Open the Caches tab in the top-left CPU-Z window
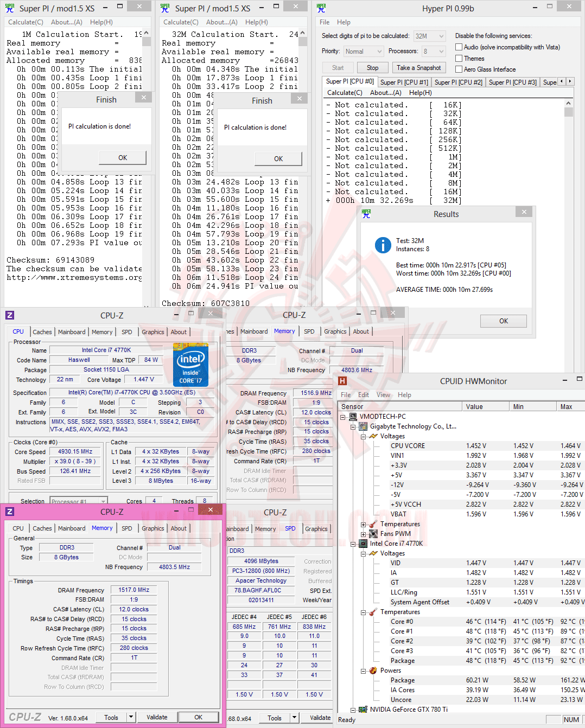 (x=42, y=332)
